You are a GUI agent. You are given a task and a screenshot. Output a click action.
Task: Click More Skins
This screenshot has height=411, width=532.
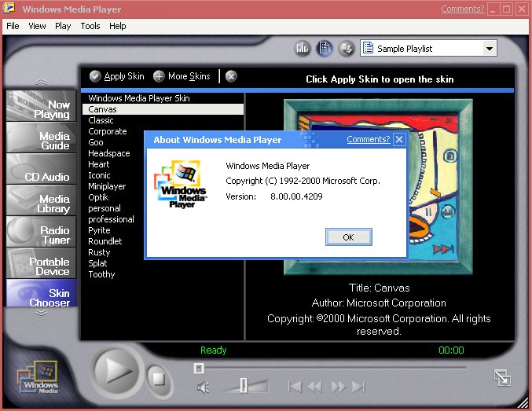pyautogui.click(x=182, y=76)
